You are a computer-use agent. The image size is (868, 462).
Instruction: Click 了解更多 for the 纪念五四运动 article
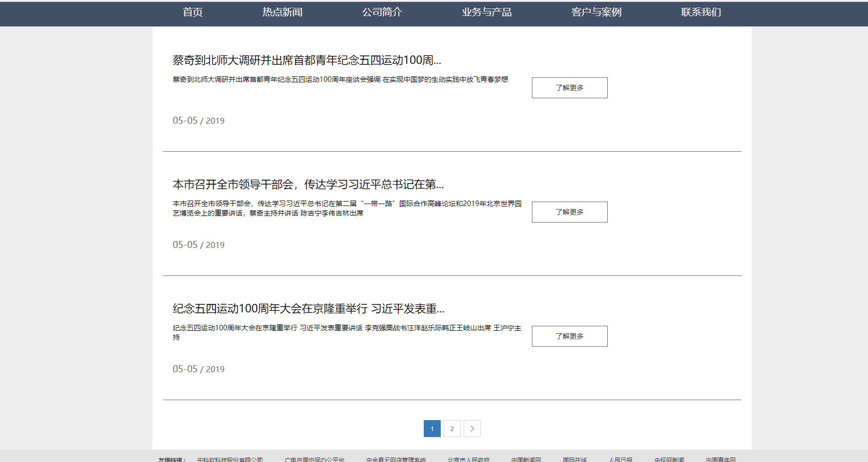pos(569,336)
